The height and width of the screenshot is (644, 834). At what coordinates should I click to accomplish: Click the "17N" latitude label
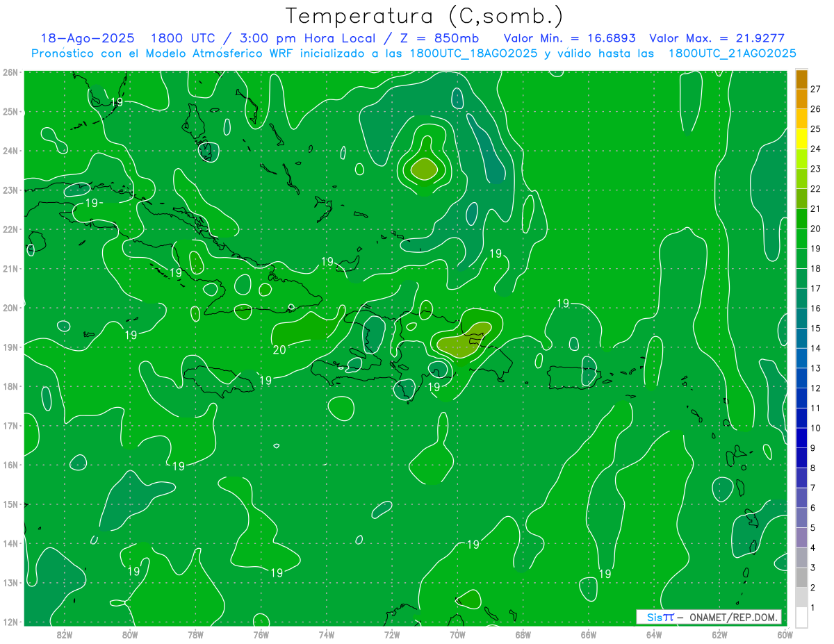(x=10, y=425)
